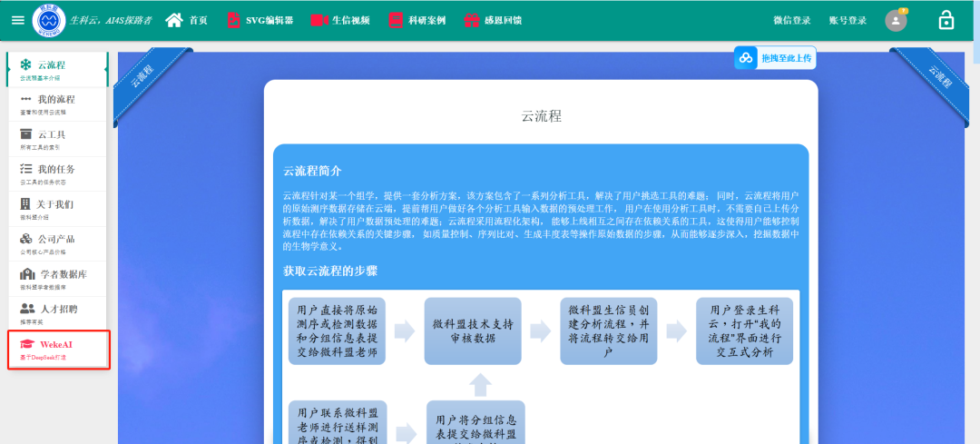Click the padlock icon in the header
980x444 pixels.
(x=946, y=20)
